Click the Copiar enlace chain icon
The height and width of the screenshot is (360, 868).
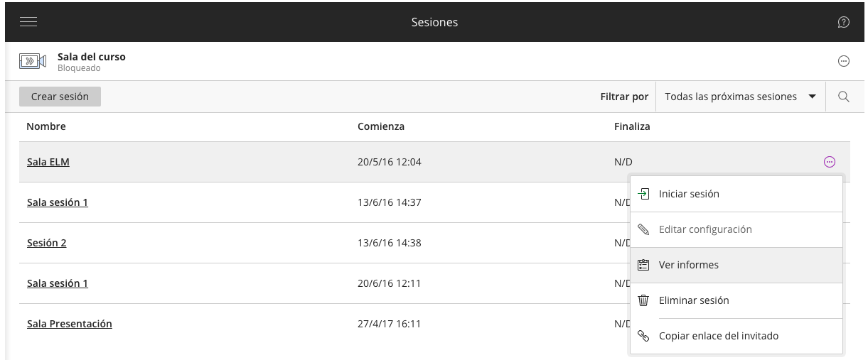click(643, 336)
